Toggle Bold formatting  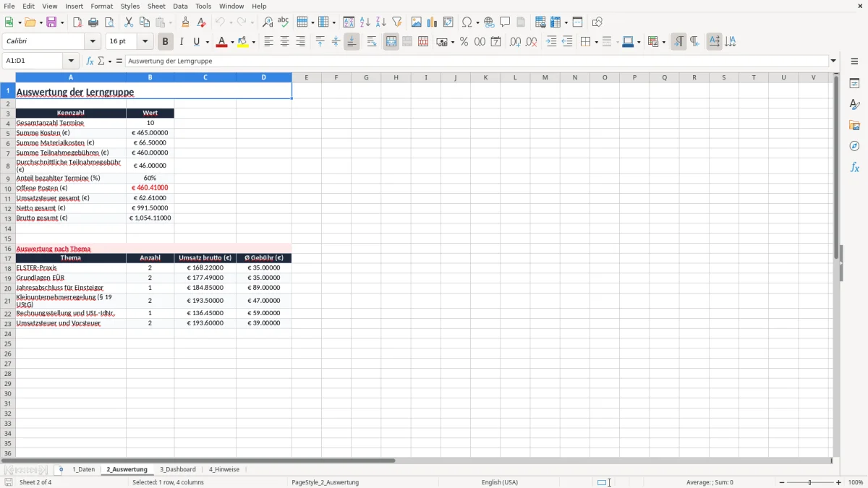(166, 42)
